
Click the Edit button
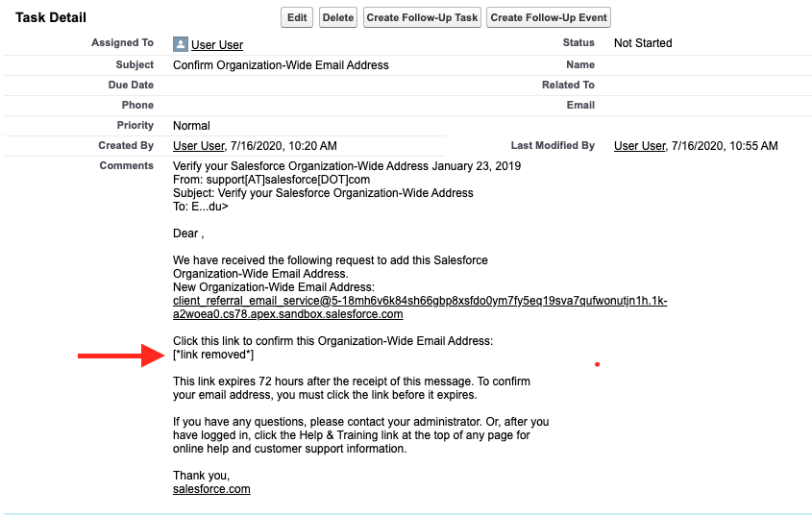click(297, 17)
